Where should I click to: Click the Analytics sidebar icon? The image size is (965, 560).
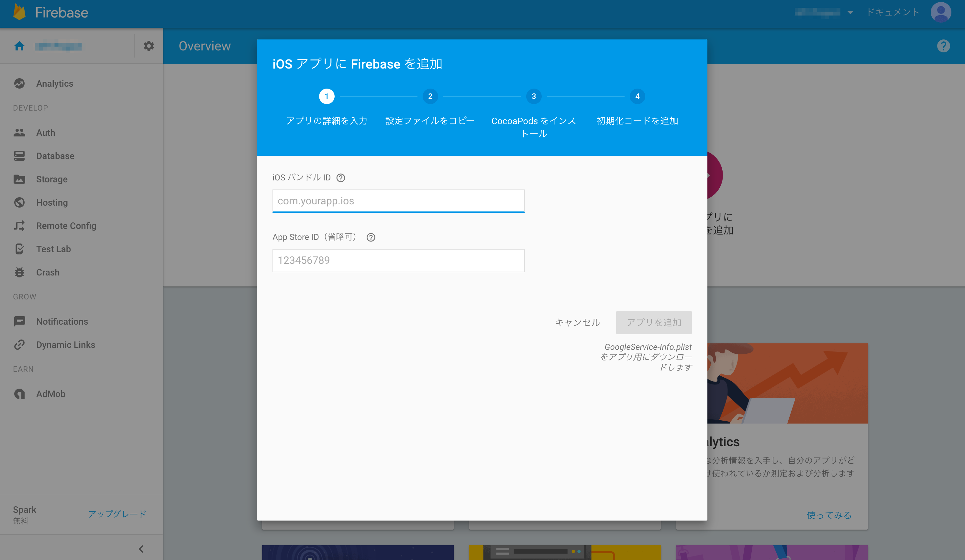tap(19, 83)
